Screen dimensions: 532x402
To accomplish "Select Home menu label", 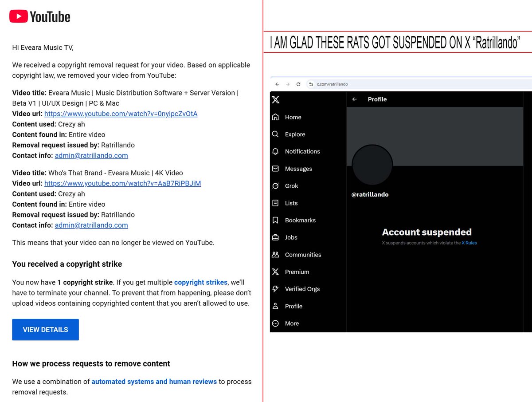I will [x=293, y=117].
